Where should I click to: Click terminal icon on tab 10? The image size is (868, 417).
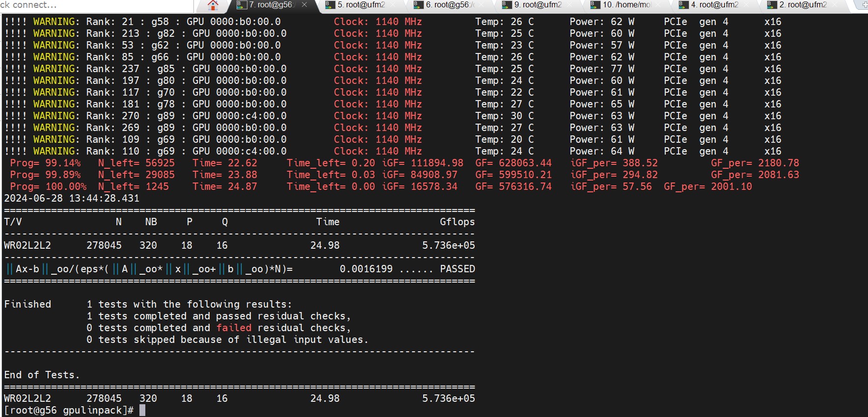tap(595, 5)
